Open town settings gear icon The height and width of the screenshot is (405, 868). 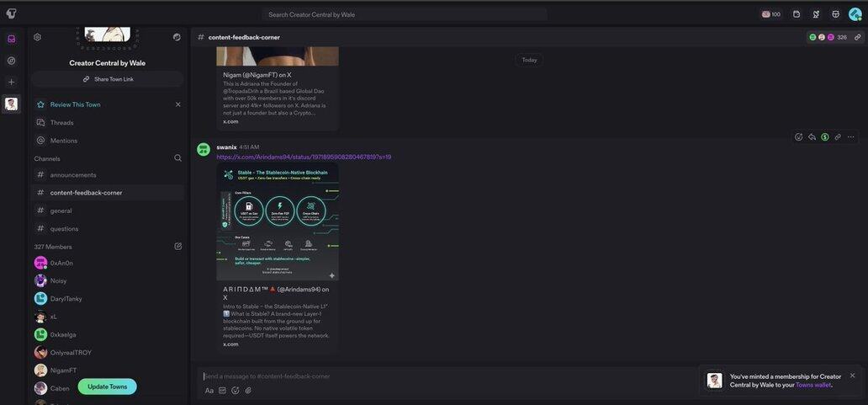pos(37,37)
